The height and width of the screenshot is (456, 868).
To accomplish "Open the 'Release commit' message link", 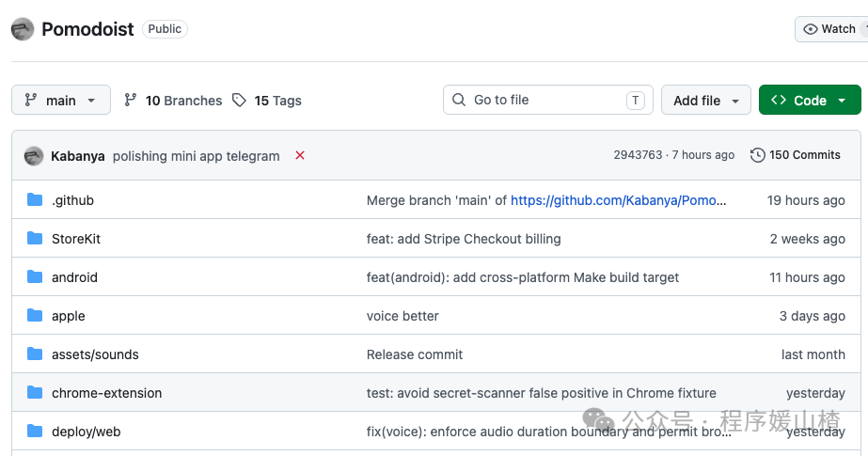I will click(x=414, y=354).
